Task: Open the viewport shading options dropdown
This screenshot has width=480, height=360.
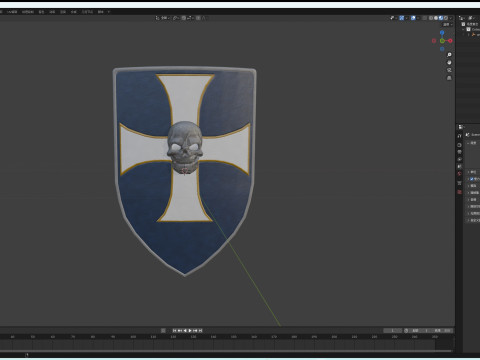Action: coord(451,18)
